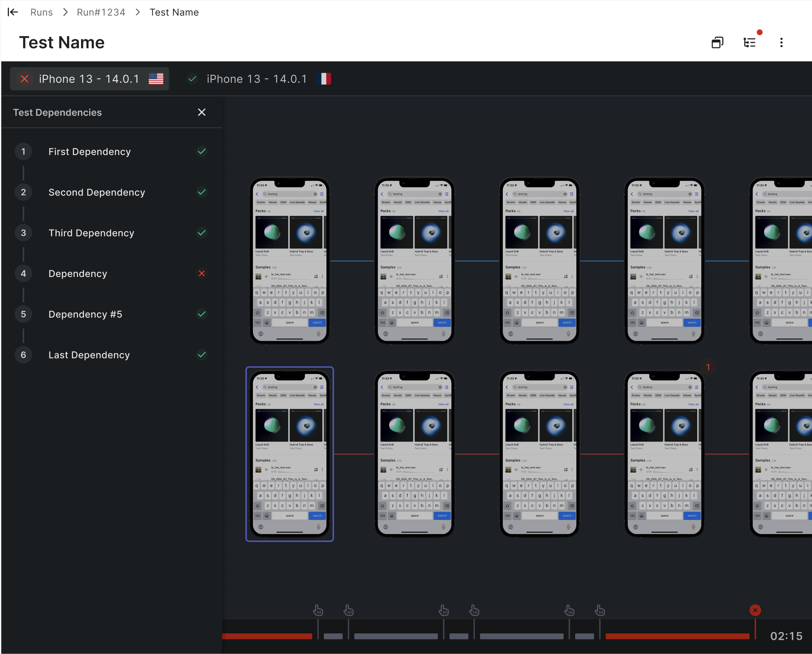Click step number 2 circle
812x654 pixels.
(x=24, y=192)
